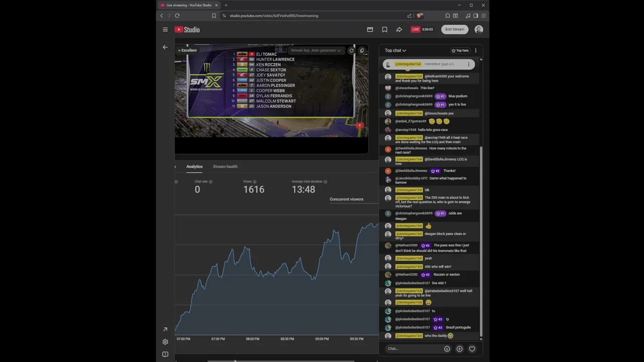Image resolution: width=644 pixels, height=362 pixels.
Task: Click the horizontal scrollbar at page bottom
Action: tap(281, 360)
